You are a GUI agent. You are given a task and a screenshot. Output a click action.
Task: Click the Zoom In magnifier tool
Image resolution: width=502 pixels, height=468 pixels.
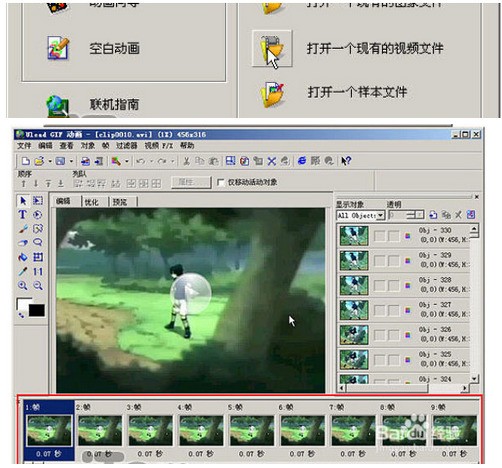tap(22, 285)
